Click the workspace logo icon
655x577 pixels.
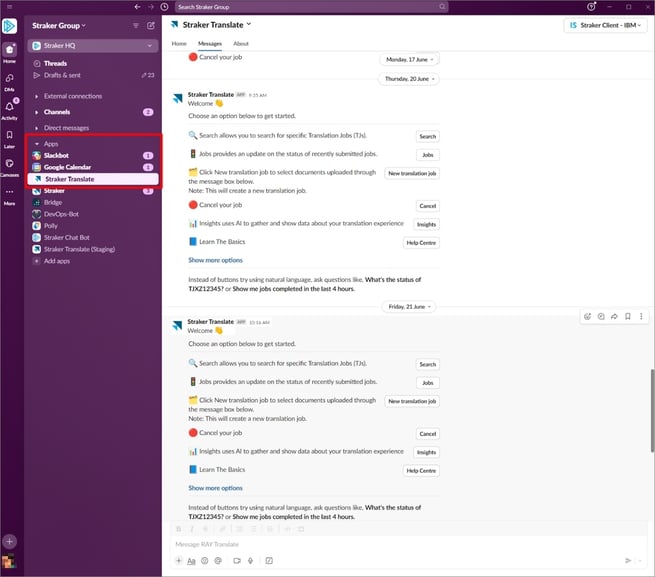pos(10,26)
